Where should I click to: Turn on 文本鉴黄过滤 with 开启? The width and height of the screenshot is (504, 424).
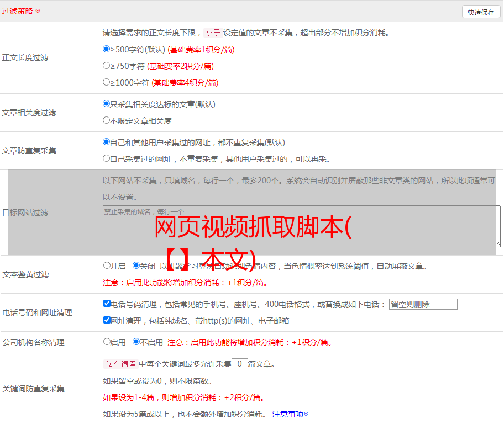[107, 266]
